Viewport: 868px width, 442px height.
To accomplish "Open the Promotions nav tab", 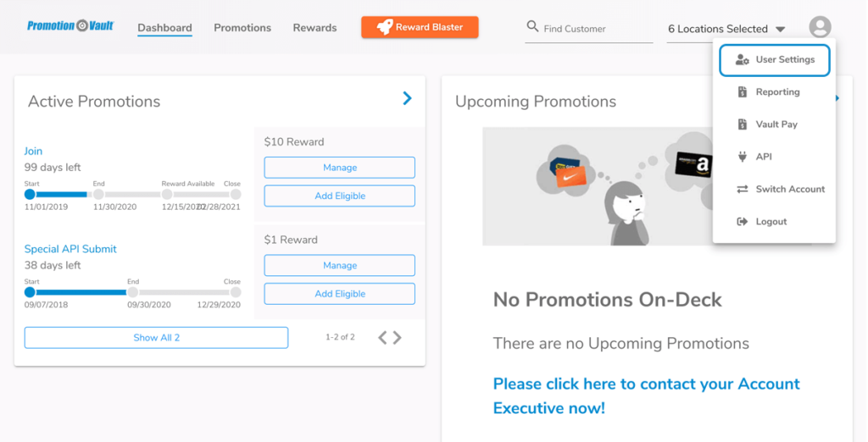I will pyautogui.click(x=242, y=28).
